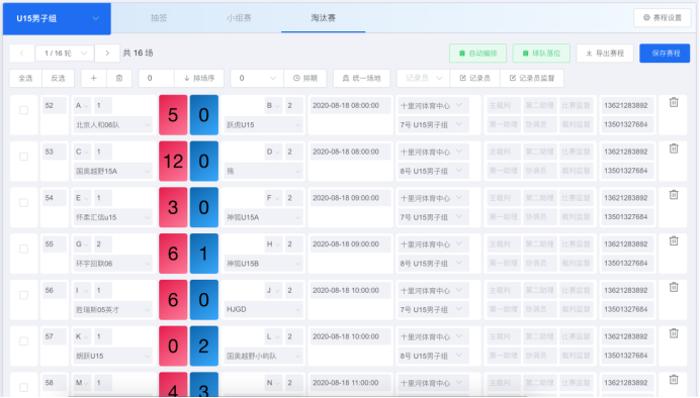Delete match 57 using its trash icon

tap(674, 334)
